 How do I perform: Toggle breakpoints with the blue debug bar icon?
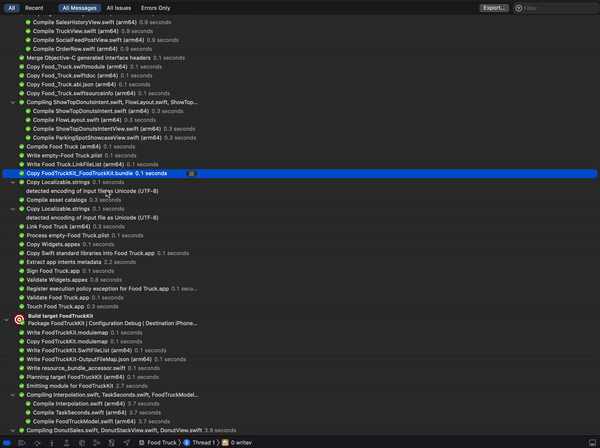(7, 443)
